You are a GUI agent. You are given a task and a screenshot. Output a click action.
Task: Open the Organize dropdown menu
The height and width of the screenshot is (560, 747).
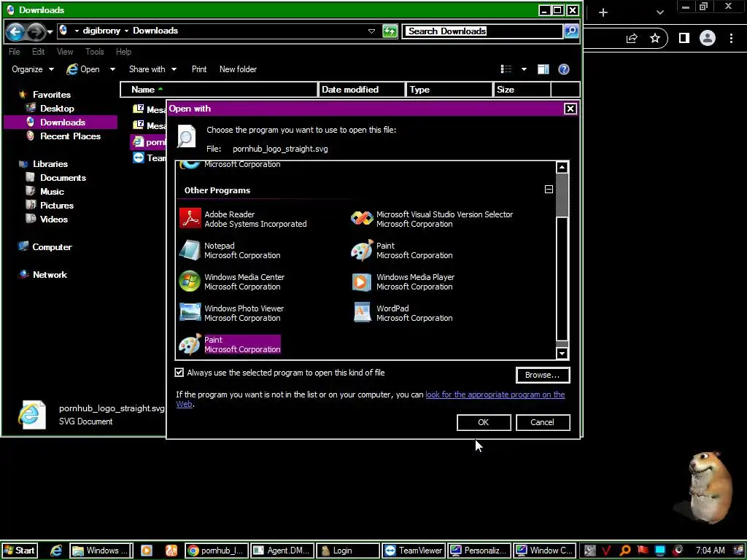pyautogui.click(x=32, y=69)
